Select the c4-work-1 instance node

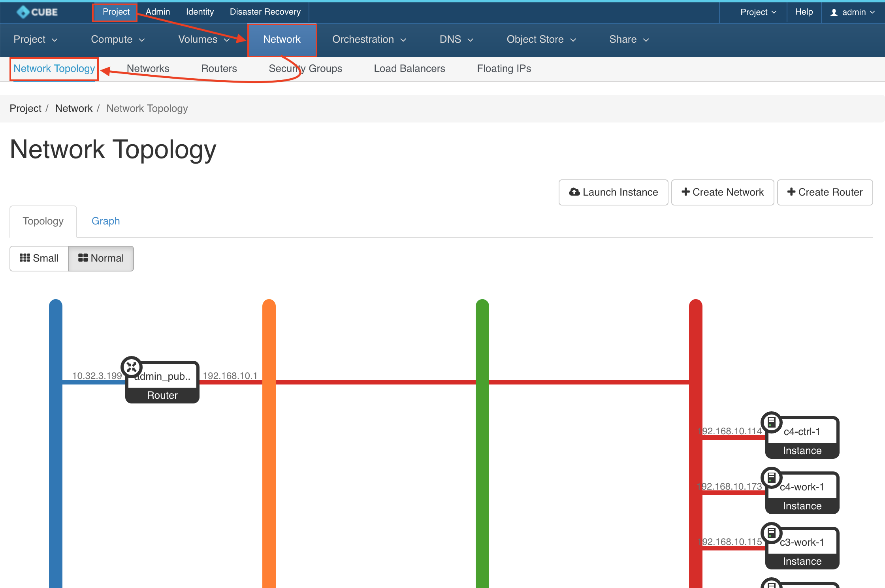point(802,493)
